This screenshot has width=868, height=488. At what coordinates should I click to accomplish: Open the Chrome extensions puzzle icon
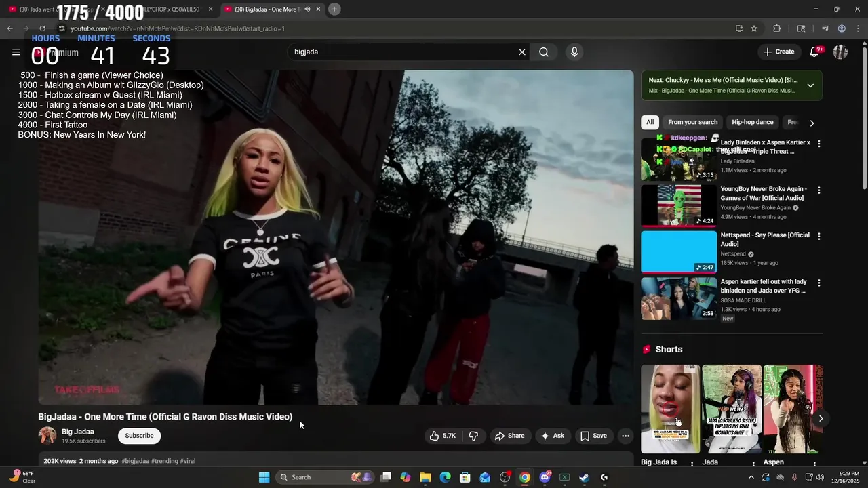tap(777, 28)
